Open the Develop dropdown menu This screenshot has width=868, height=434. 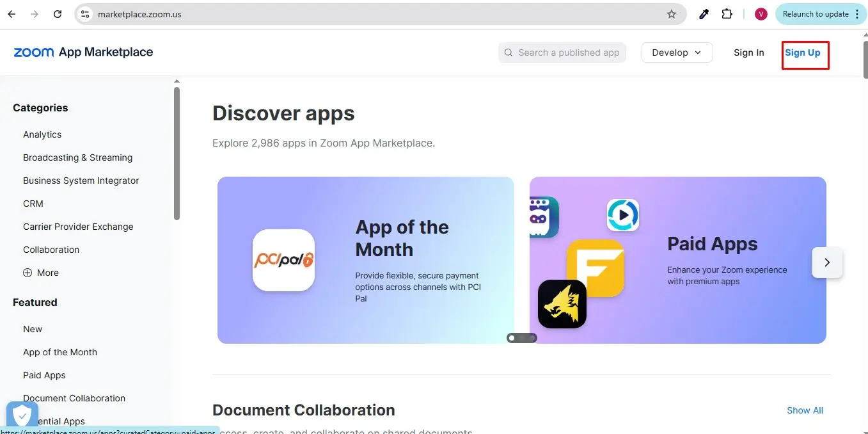[x=677, y=52]
